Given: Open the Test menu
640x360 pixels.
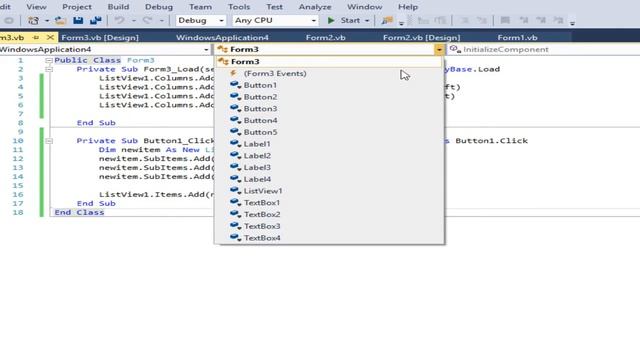Looking at the screenshot, I should pyautogui.click(x=274, y=7).
